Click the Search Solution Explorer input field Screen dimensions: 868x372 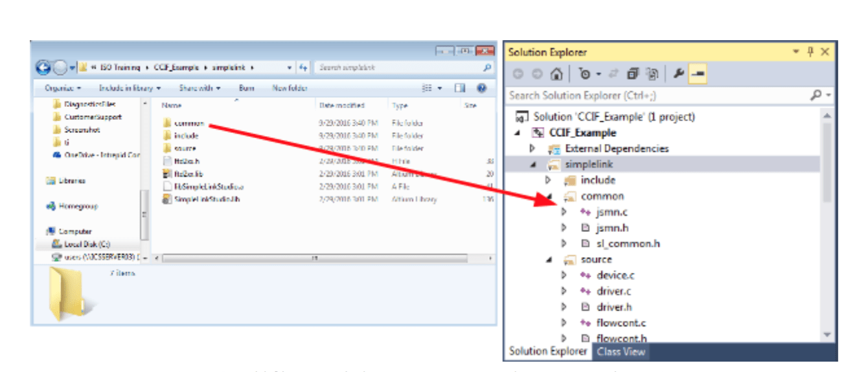[654, 95]
